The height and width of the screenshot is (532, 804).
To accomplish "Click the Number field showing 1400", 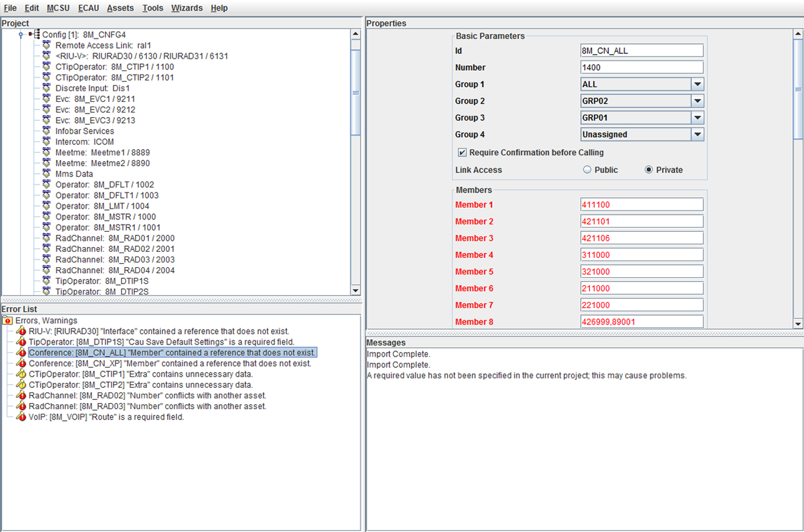I will pos(642,67).
